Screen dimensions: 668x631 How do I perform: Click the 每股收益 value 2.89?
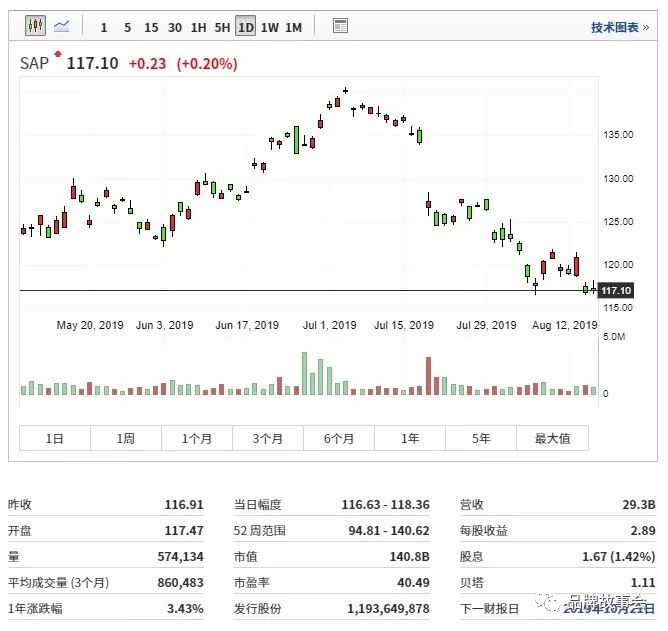(643, 530)
